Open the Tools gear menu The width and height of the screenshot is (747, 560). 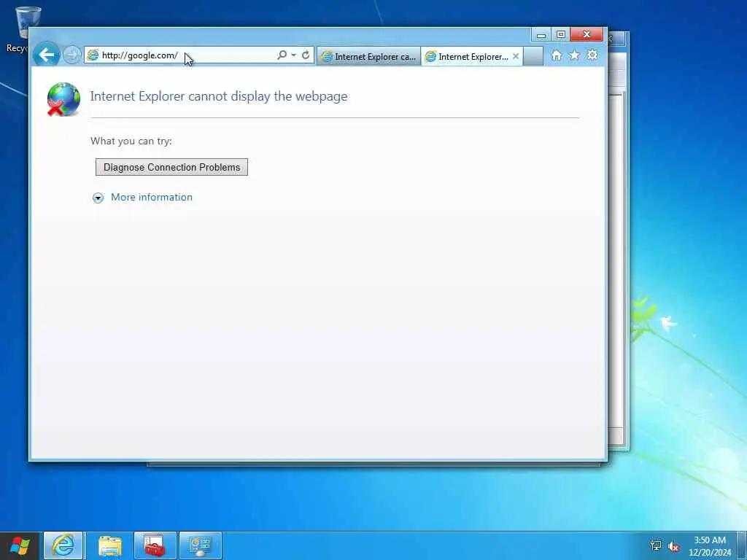tap(592, 55)
